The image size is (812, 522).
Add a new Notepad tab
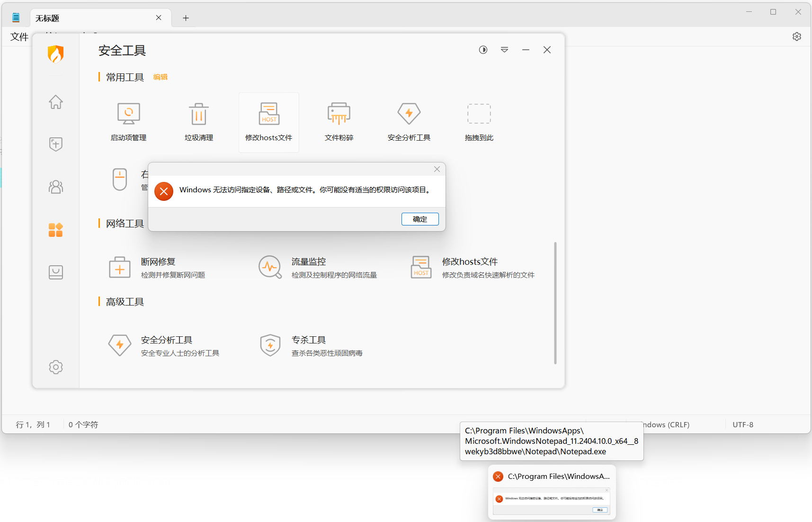click(x=186, y=18)
